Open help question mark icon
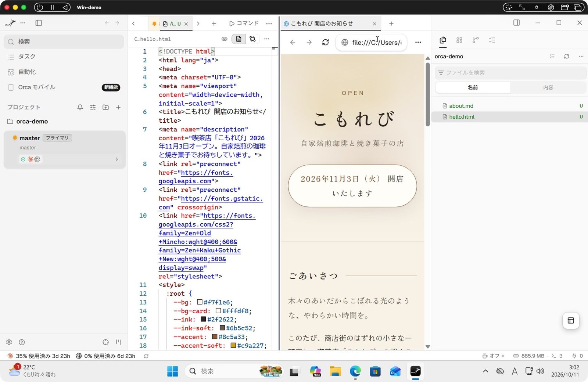The image size is (588, 382). pyautogui.click(x=22, y=342)
